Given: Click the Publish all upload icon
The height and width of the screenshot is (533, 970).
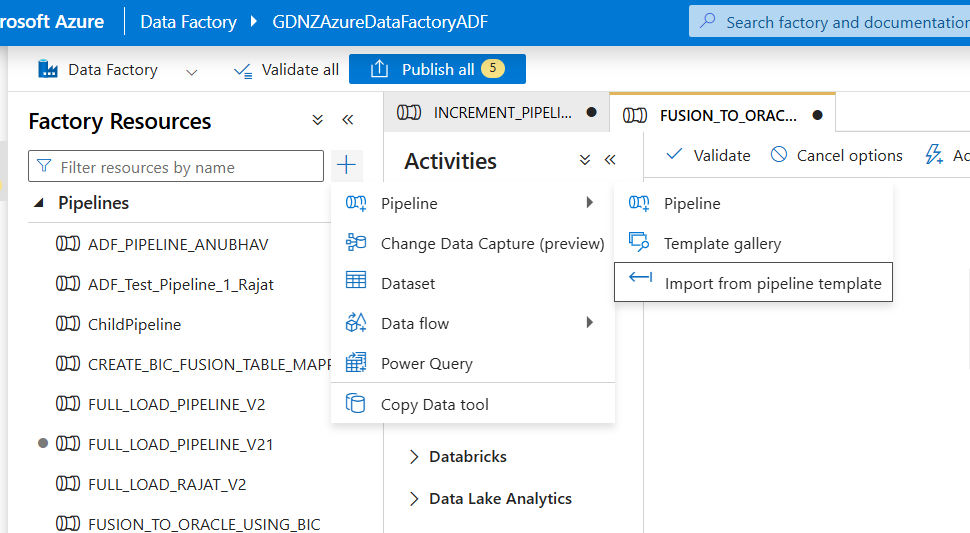Looking at the screenshot, I should tap(379, 69).
